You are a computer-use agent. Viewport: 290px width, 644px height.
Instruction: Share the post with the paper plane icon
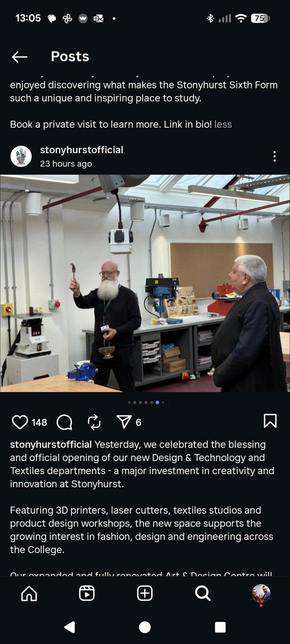click(x=124, y=422)
